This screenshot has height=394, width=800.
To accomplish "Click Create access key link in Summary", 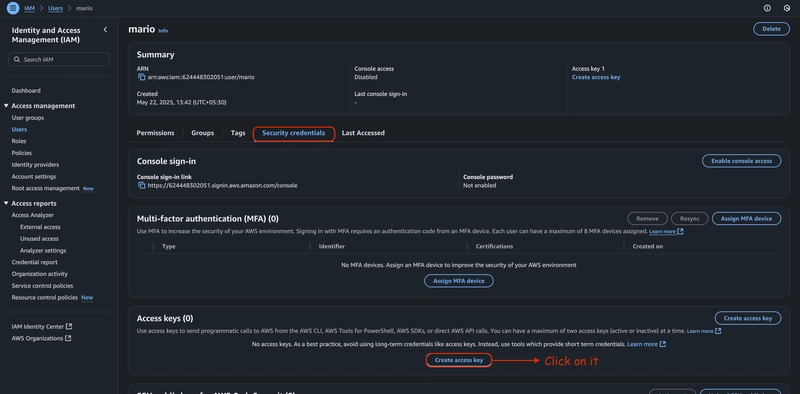I will (x=596, y=78).
